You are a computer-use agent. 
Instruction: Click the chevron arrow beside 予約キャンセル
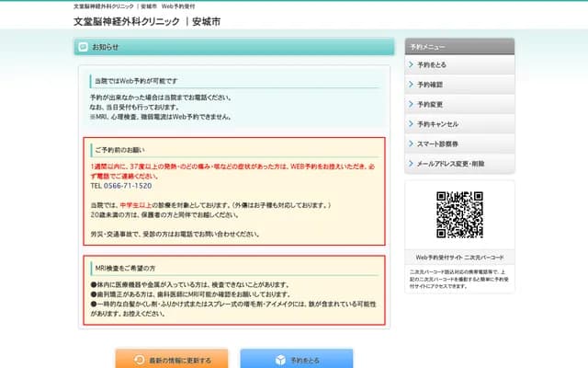coord(411,123)
